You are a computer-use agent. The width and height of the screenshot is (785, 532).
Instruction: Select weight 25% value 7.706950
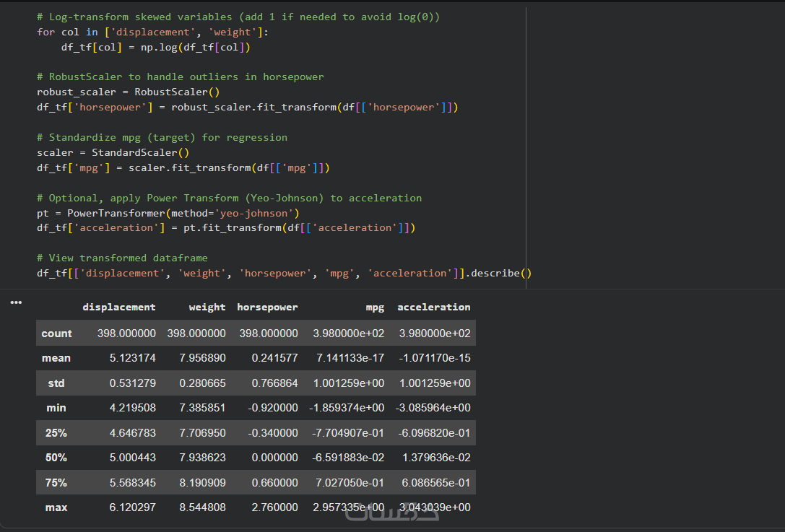point(202,432)
